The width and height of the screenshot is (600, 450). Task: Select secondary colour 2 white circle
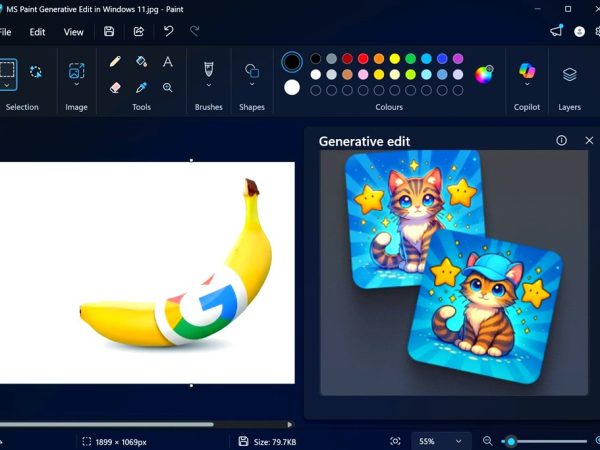pos(292,88)
